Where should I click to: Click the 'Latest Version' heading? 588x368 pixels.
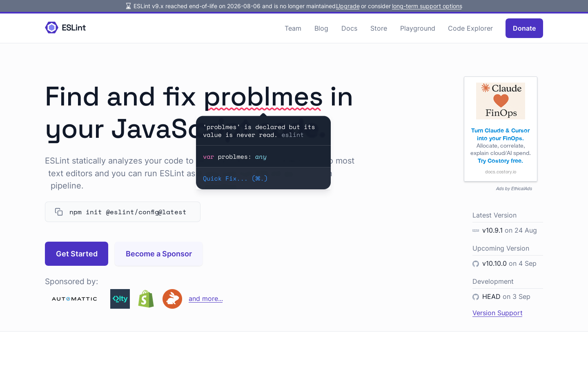click(494, 215)
